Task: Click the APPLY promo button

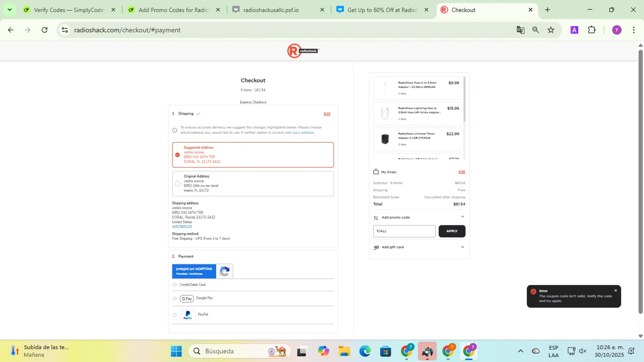Action: [x=452, y=231]
